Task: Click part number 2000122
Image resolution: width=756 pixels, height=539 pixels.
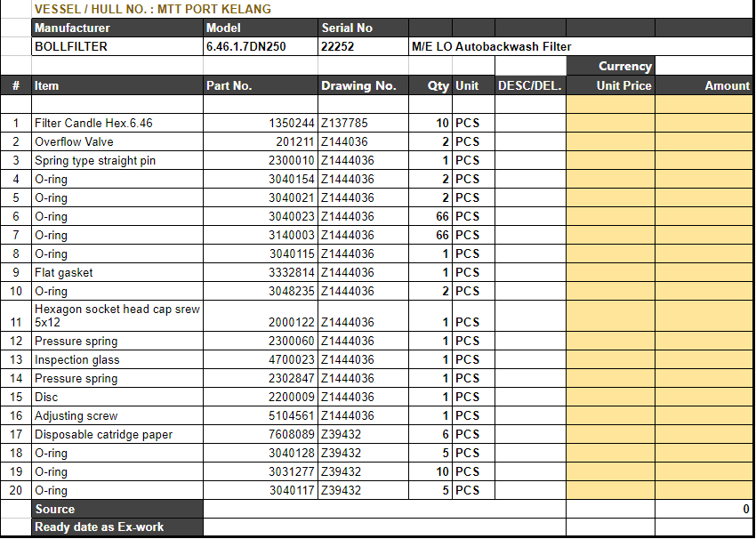Action: click(x=261, y=316)
